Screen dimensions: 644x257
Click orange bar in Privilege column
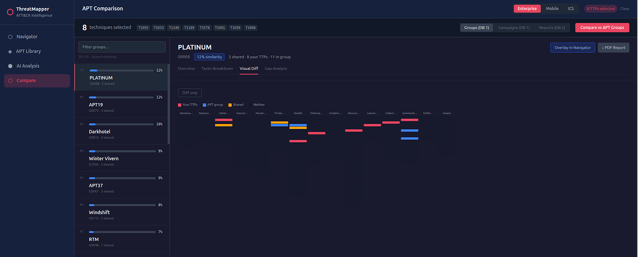pyautogui.click(x=279, y=123)
